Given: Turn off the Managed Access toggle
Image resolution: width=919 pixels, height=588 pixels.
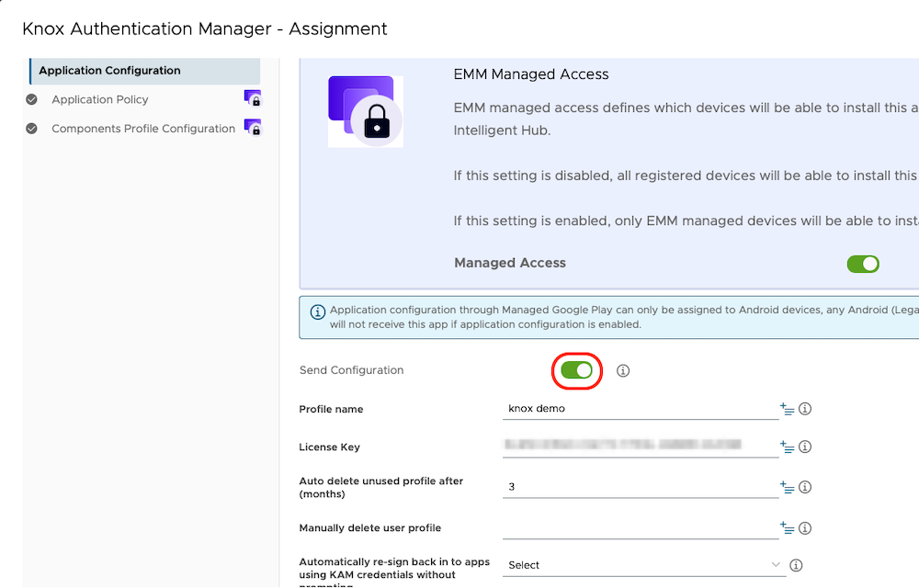Looking at the screenshot, I should tap(862, 264).
